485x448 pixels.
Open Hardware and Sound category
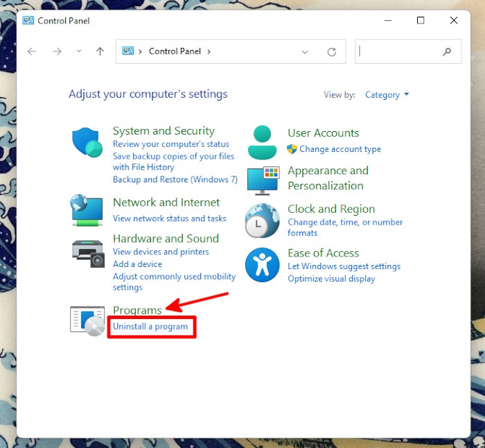pyautogui.click(x=166, y=239)
